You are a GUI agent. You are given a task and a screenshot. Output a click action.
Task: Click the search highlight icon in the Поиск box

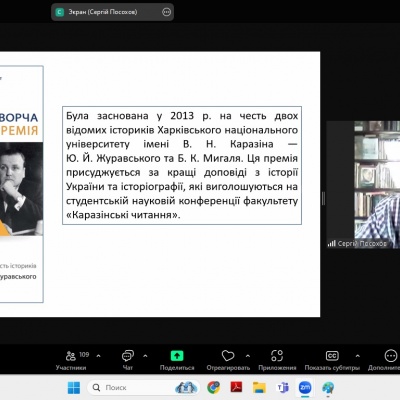pos(186,387)
